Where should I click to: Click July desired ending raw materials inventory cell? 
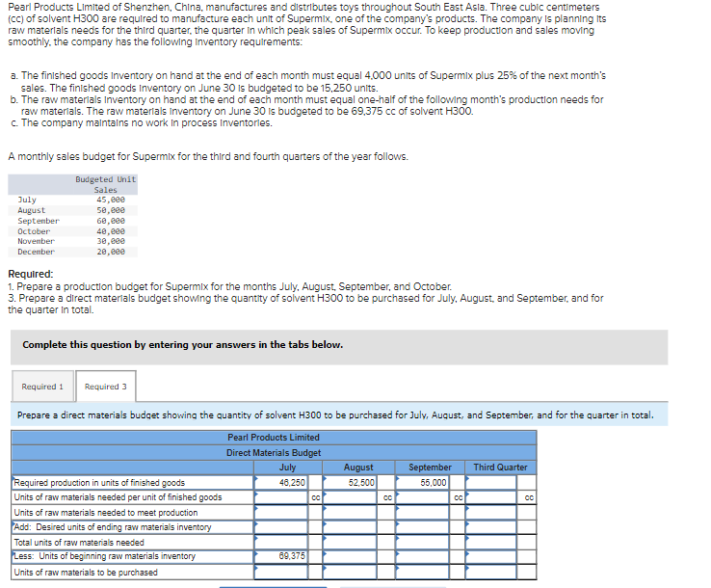(280, 527)
